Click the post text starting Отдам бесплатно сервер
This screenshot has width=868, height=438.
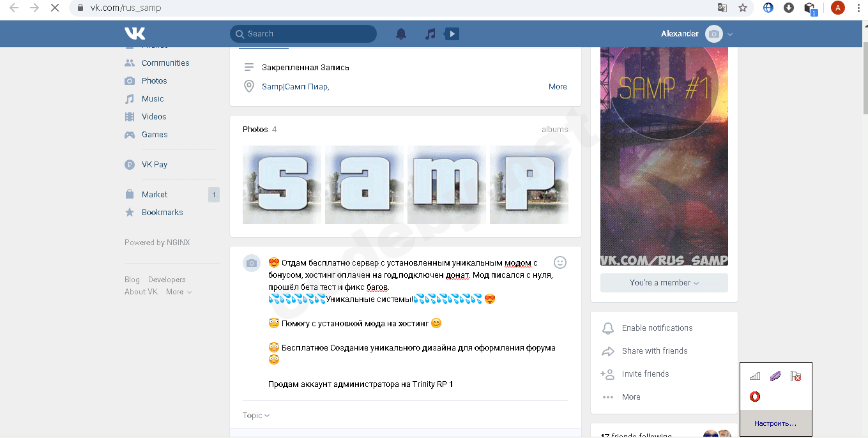tap(411, 275)
